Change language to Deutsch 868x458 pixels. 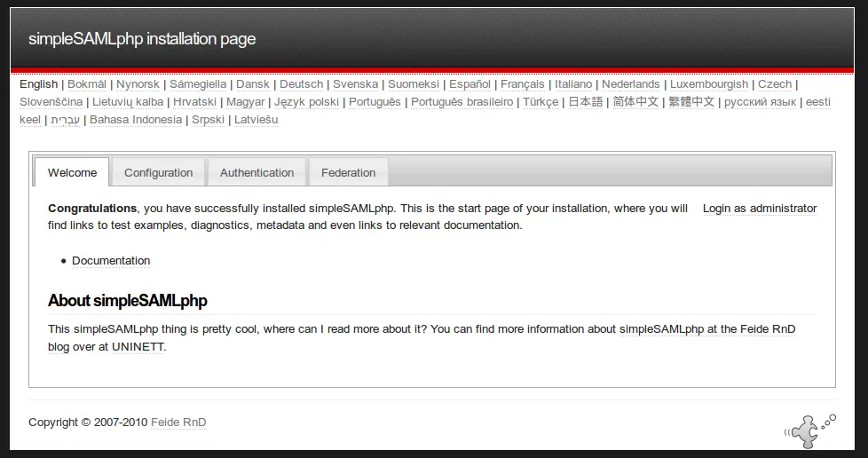(301, 84)
